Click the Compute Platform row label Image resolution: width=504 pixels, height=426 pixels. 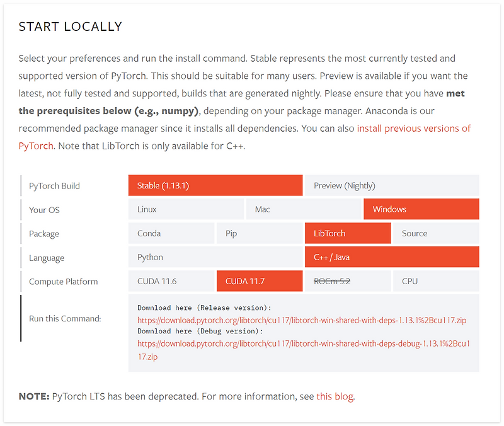click(64, 282)
